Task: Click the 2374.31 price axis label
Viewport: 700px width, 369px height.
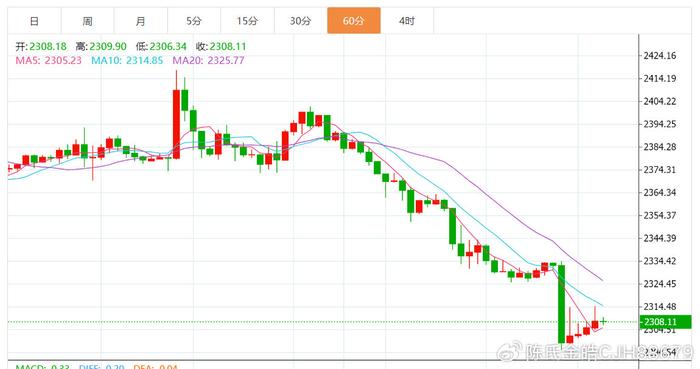Action: click(x=660, y=170)
